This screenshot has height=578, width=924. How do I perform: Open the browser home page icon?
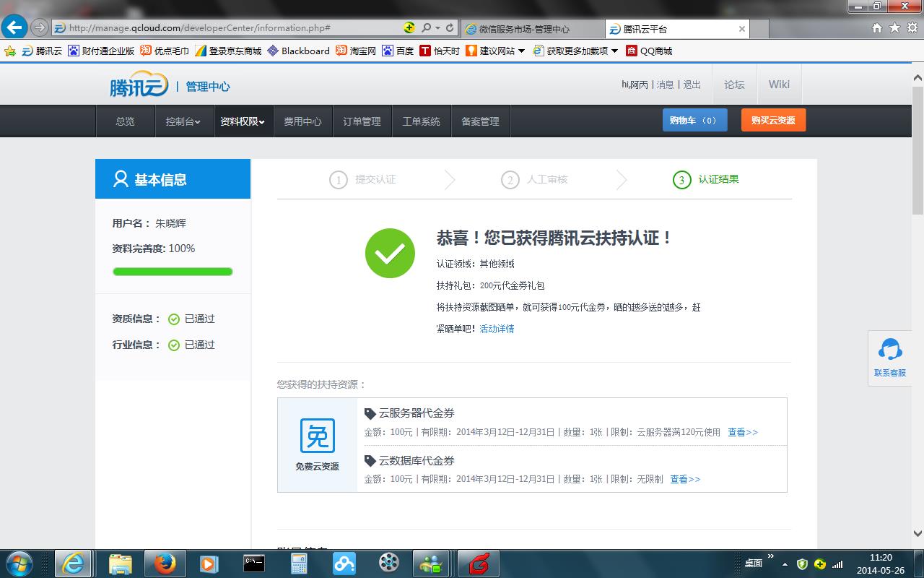[877, 28]
